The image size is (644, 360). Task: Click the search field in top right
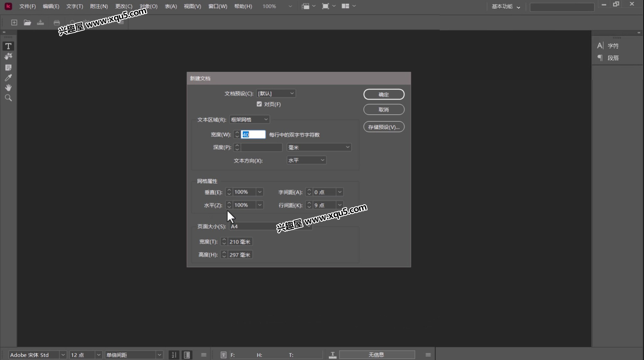pos(562,7)
